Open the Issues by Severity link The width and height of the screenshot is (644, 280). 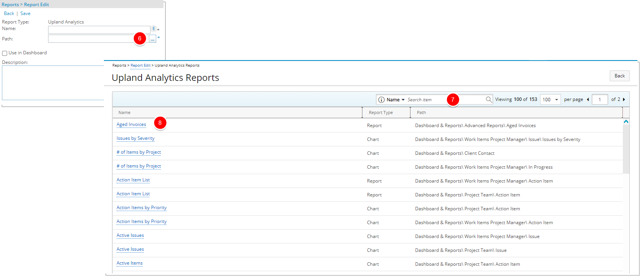pyautogui.click(x=135, y=138)
